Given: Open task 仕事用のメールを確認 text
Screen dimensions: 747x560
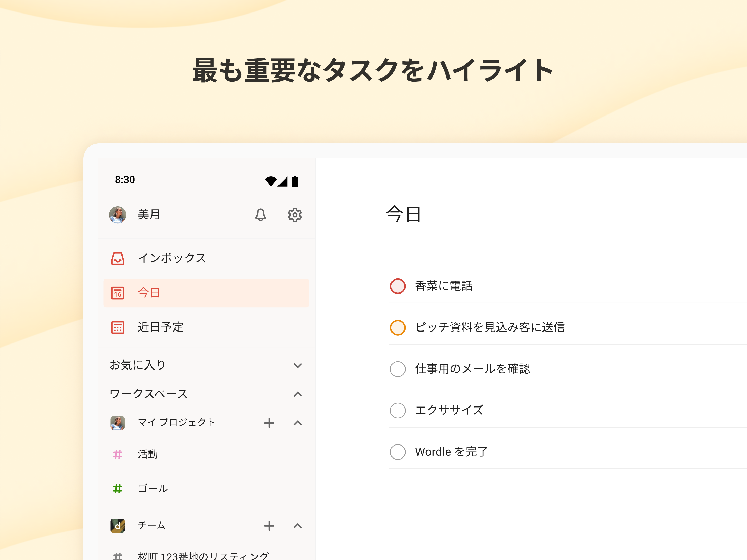Looking at the screenshot, I should coord(473,369).
